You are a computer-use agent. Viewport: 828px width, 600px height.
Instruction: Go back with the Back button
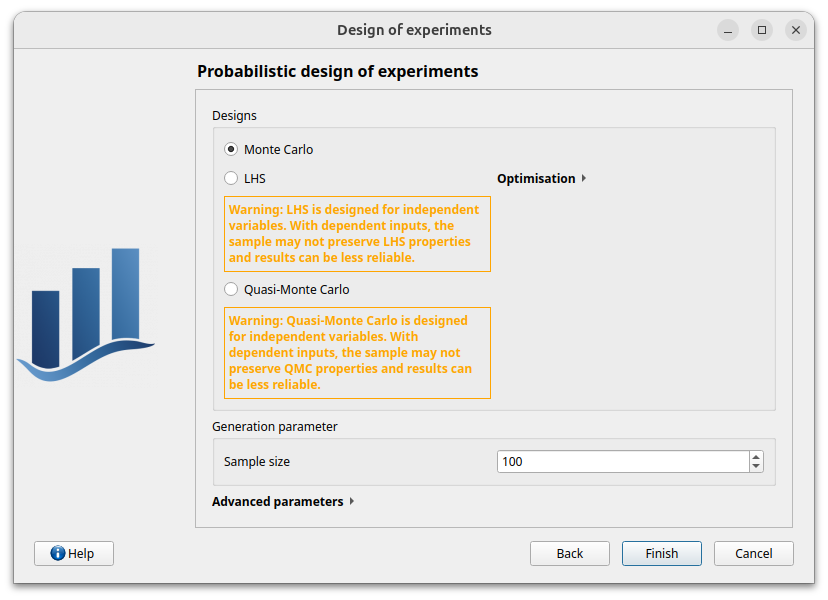click(x=570, y=554)
